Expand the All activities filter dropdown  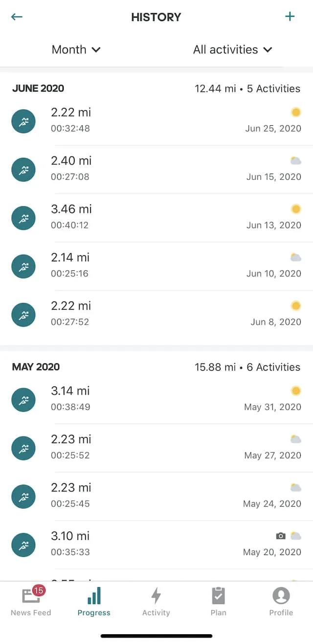click(x=233, y=49)
